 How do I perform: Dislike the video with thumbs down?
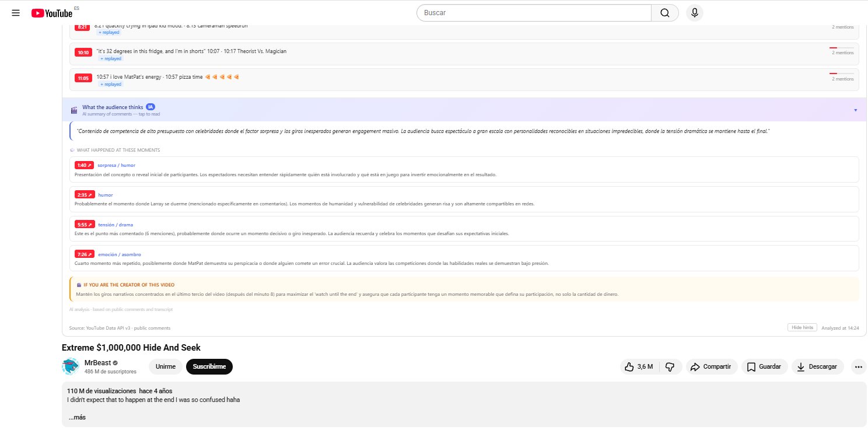pyautogui.click(x=670, y=366)
